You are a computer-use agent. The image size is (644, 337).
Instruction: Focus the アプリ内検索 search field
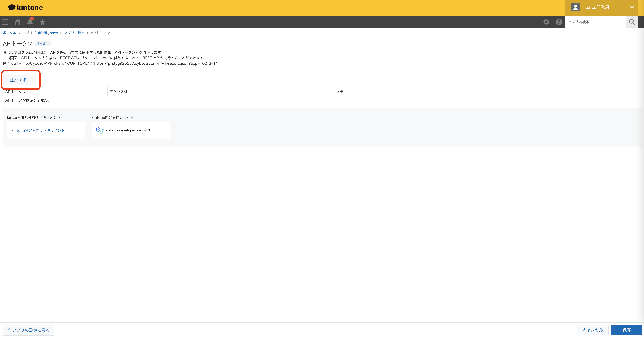[x=595, y=22]
